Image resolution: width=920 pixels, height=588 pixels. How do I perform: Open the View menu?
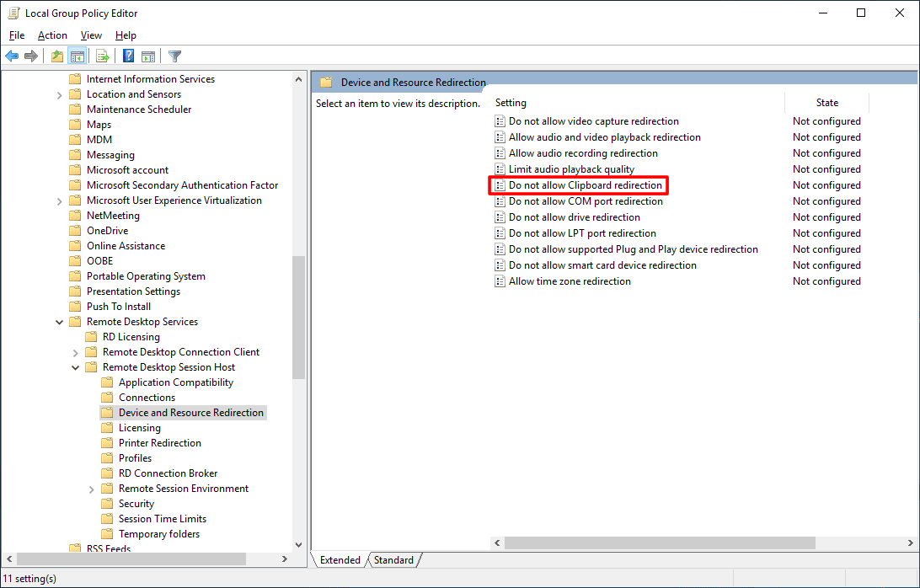(91, 35)
